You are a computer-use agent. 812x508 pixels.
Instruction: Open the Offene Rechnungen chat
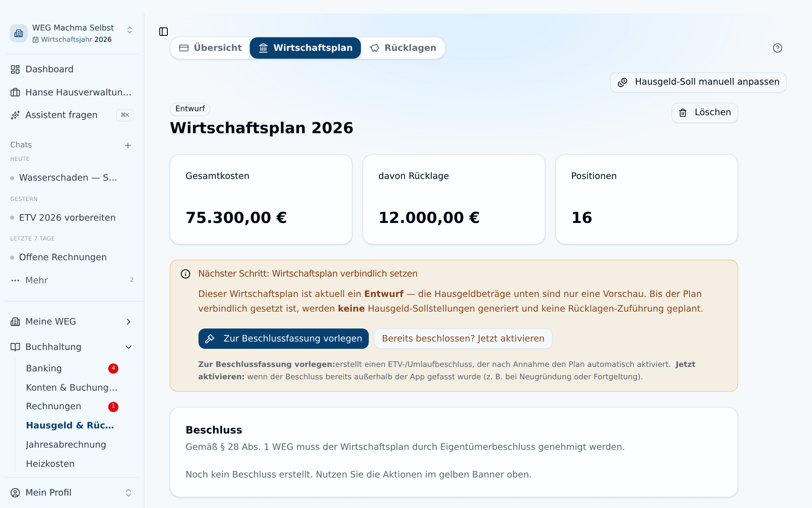pyautogui.click(x=63, y=257)
